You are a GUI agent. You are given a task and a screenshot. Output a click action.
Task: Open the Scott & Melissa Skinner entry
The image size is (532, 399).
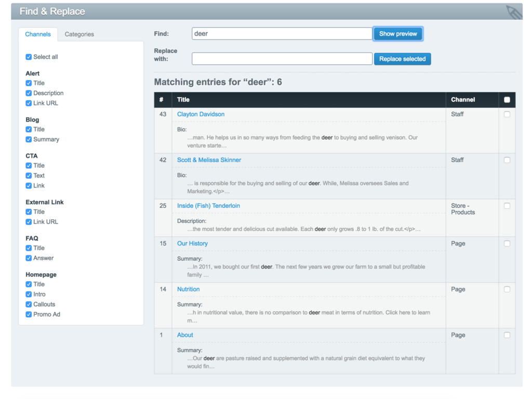[x=209, y=160]
